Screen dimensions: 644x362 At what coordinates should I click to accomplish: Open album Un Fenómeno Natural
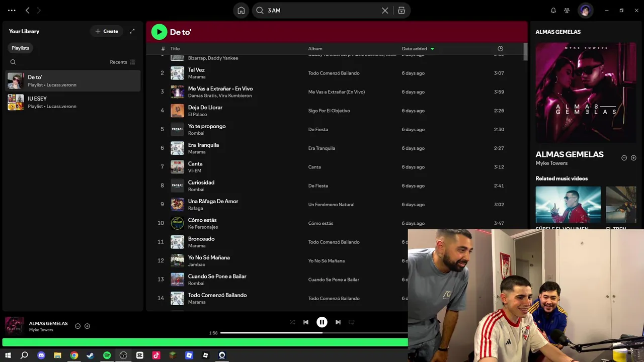coord(331,205)
